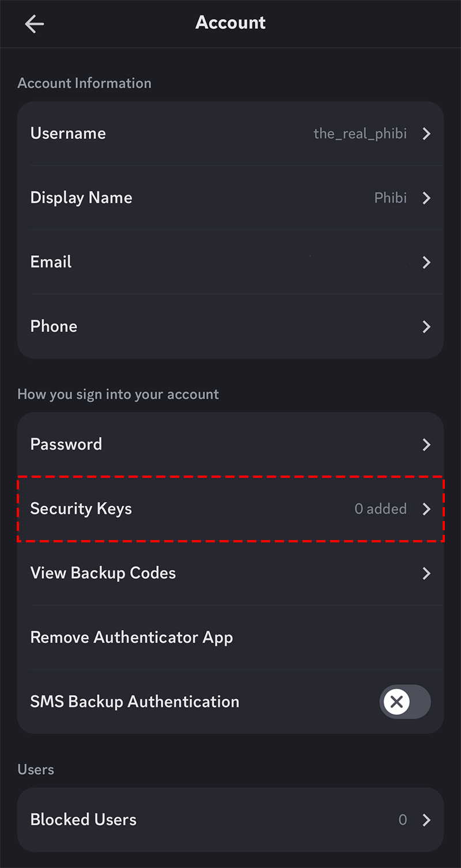Open the View Backup Codes label
This screenshot has width=461, height=868.
(x=103, y=573)
